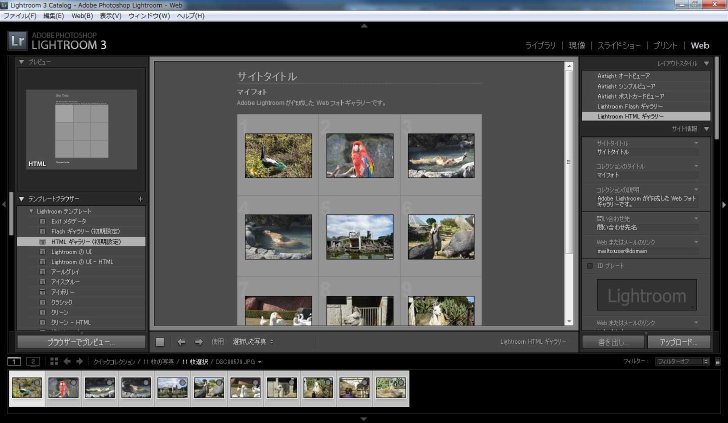Collapse the top module picker panel arrow
The image size is (728, 423).
(364, 26)
